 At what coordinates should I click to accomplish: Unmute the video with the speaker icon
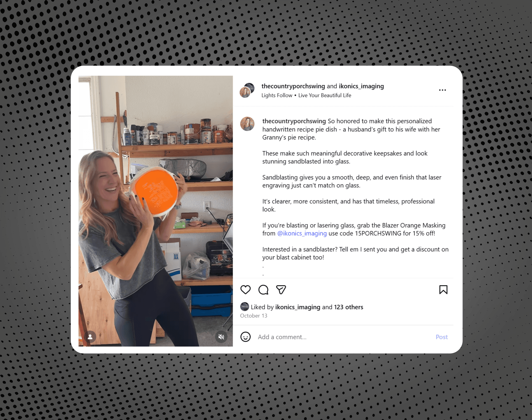tap(221, 337)
